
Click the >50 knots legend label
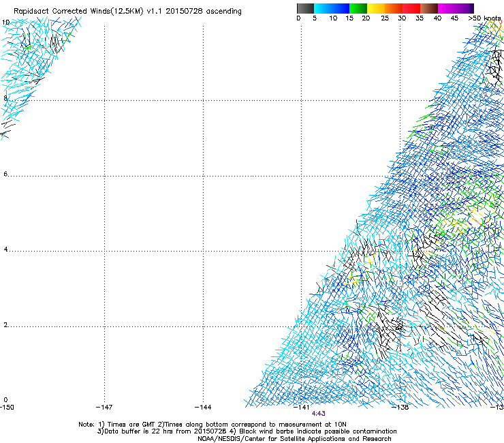[484, 18]
